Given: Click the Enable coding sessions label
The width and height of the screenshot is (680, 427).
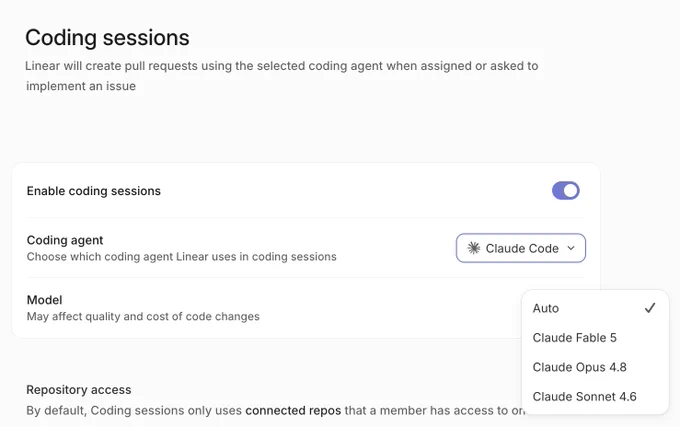Looking at the screenshot, I should [x=94, y=191].
